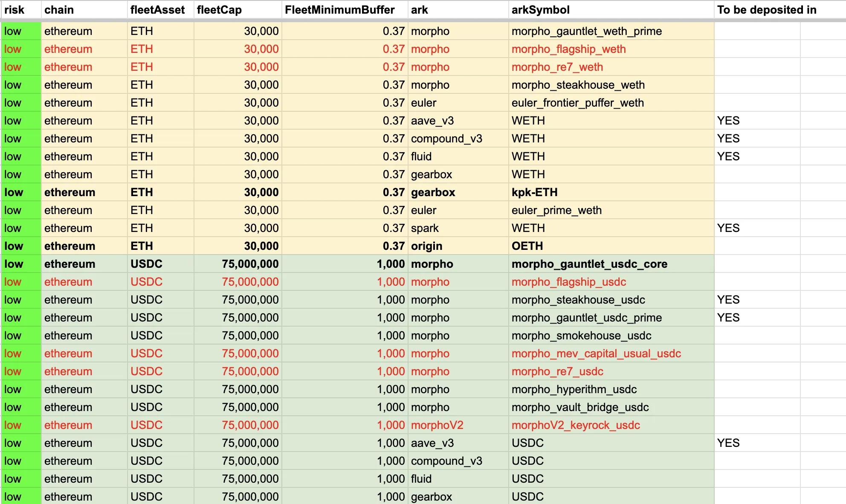This screenshot has width=846, height=504.
Task: Click the red morpho_mev_capital_usual_usdc cell
Action: point(596,353)
